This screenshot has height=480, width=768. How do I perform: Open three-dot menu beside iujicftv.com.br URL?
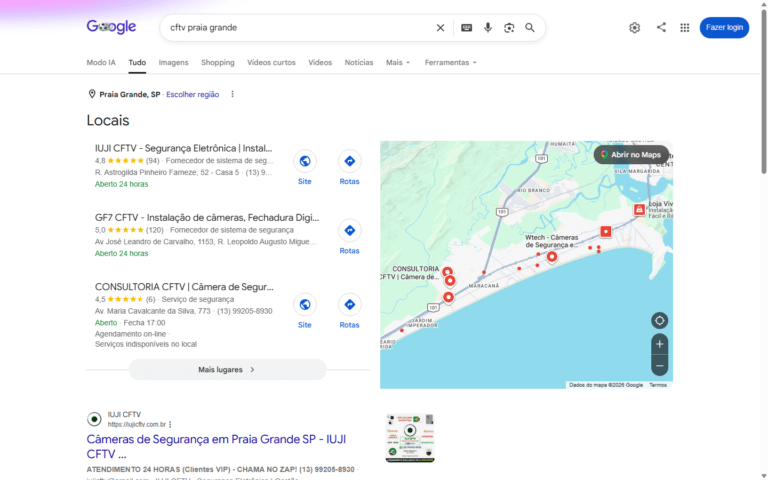pyautogui.click(x=170, y=425)
